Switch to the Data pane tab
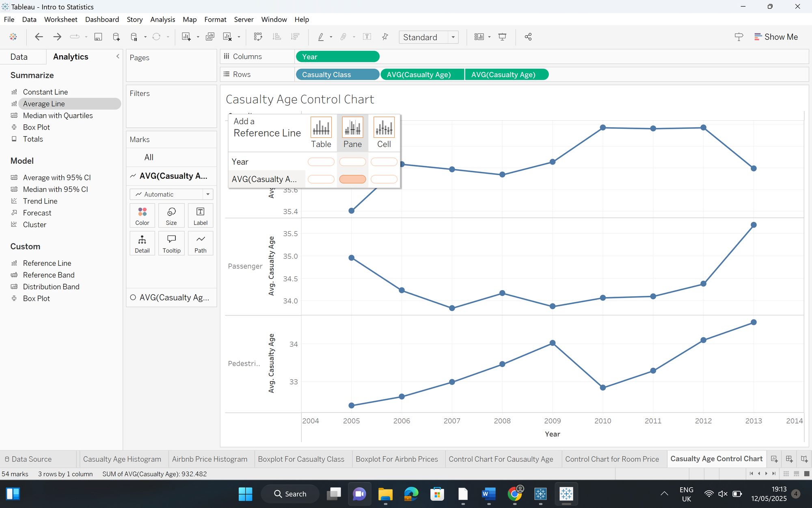This screenshot has width=812, height=508. [x=19, y=57]
